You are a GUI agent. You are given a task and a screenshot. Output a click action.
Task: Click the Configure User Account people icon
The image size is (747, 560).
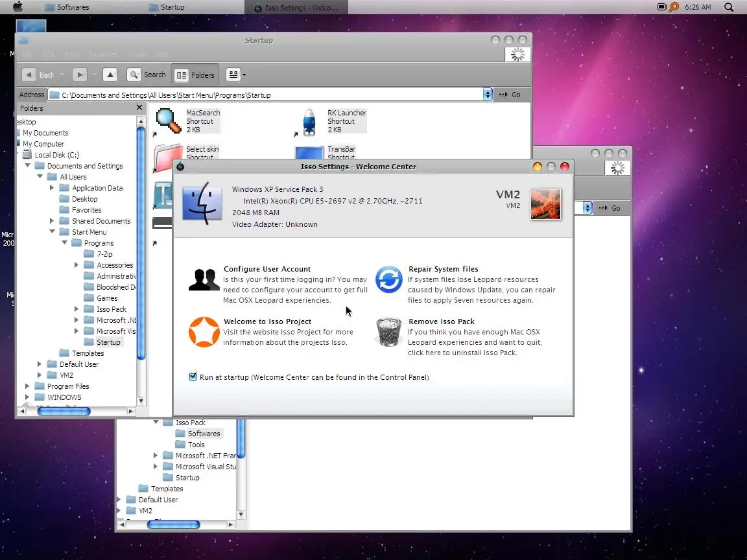click(204, 279)
